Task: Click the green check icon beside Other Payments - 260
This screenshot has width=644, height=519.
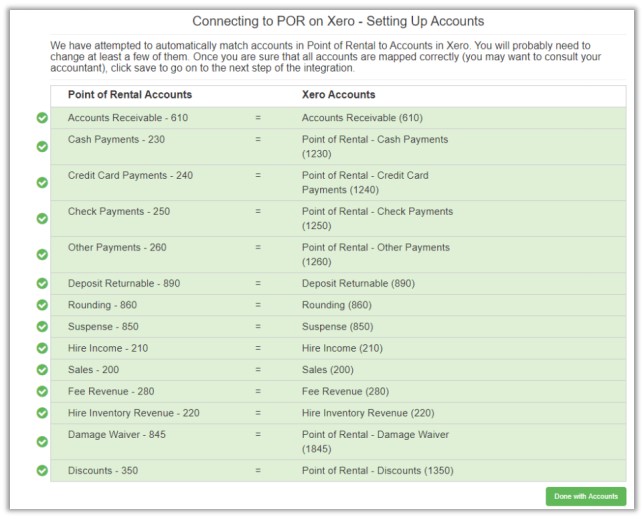Action: coord(42,255)
